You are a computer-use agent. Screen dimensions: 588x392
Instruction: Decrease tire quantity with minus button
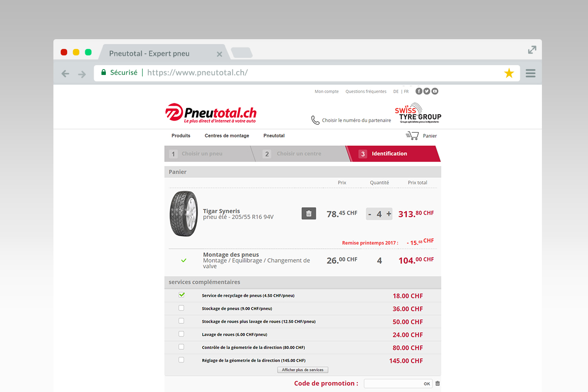pyautogui.click(x=370, y=214)
